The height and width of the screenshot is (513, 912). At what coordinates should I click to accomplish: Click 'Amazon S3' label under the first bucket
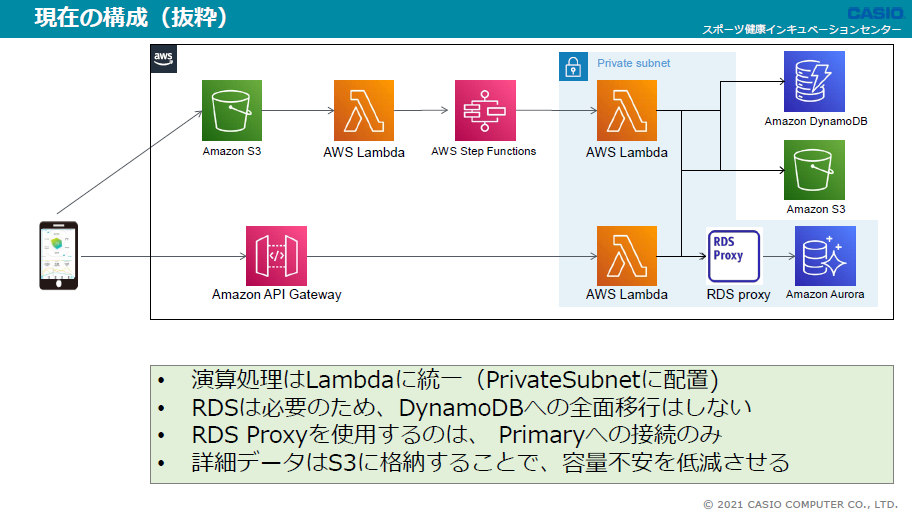pyautogui.click(x=231, y=151)
